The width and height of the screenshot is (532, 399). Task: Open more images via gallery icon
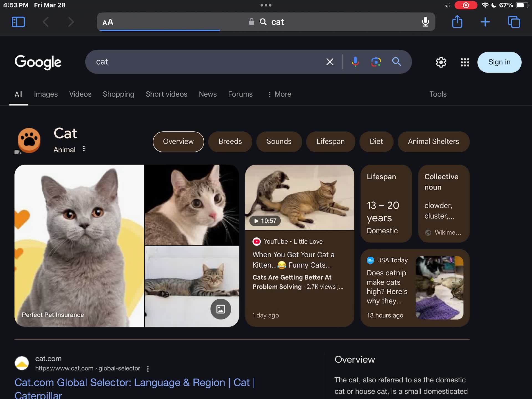[221, 309]
